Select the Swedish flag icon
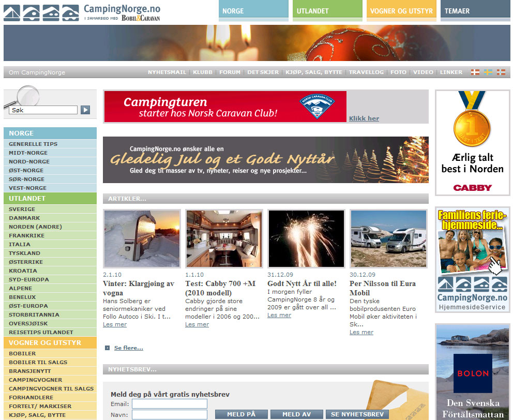The height and width of the screenshot is (420, 513). pos(488,72)
